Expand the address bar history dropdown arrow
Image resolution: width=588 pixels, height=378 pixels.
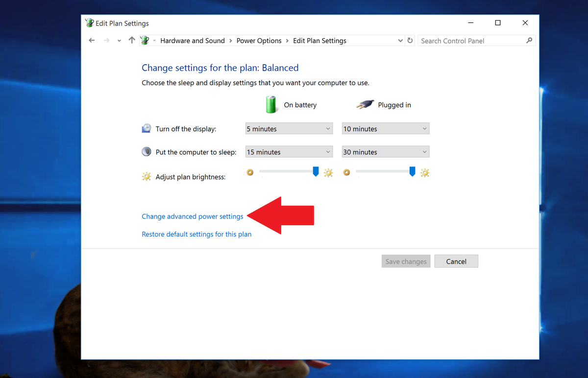click(400, 41)
